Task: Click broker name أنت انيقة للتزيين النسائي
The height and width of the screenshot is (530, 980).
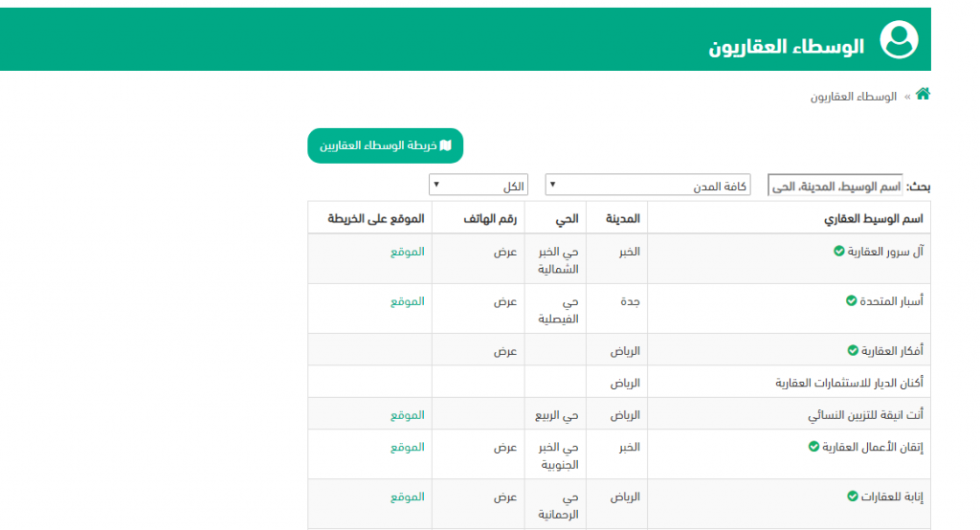Action: pos(865,415)
